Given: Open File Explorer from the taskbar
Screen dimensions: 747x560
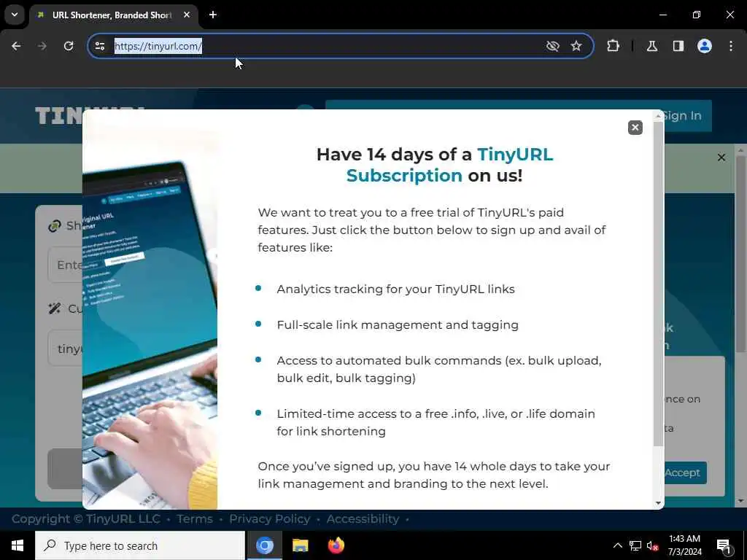Looking at the screenshot, I should [x=300, y=545].
